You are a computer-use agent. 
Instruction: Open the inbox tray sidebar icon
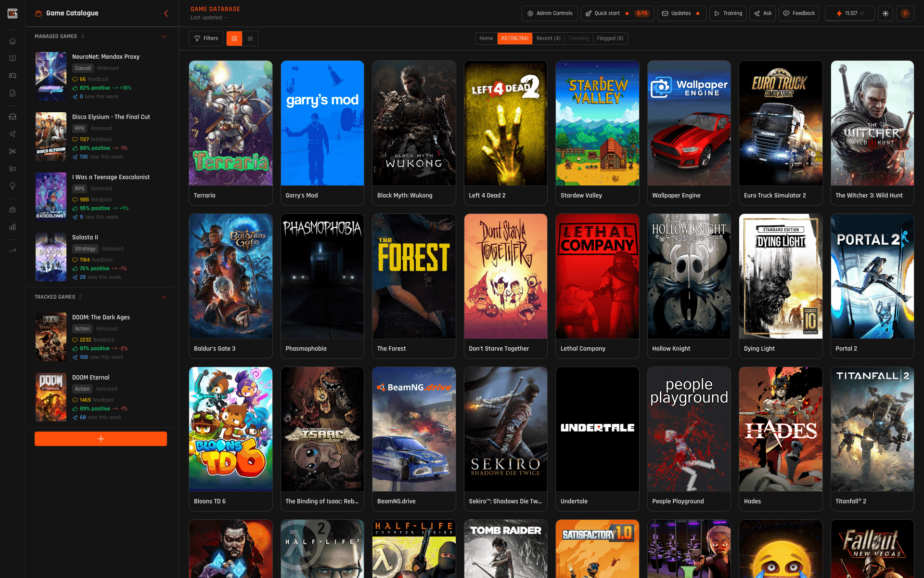(x=13, y=117)
